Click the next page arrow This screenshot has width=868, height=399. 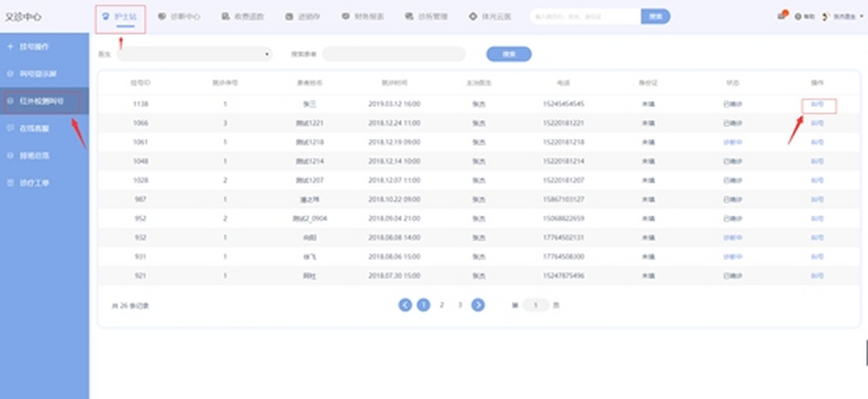click(x=478, y=305)
